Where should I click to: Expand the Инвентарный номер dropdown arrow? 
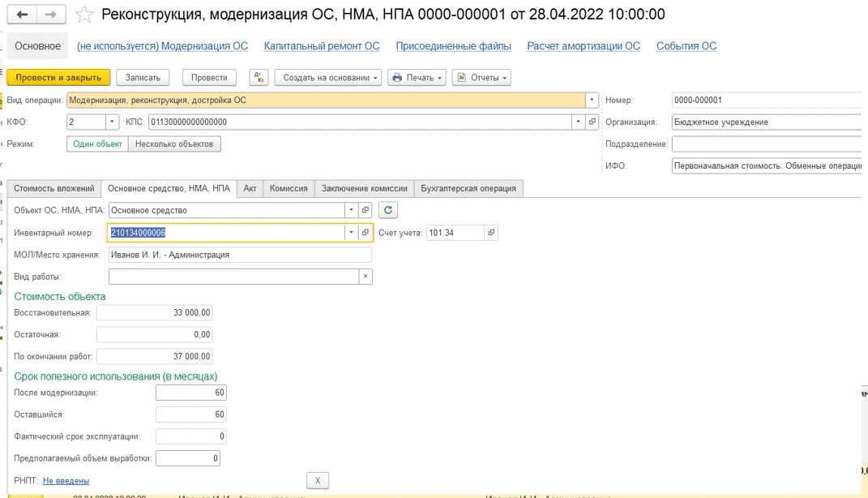tap(351, 233)
